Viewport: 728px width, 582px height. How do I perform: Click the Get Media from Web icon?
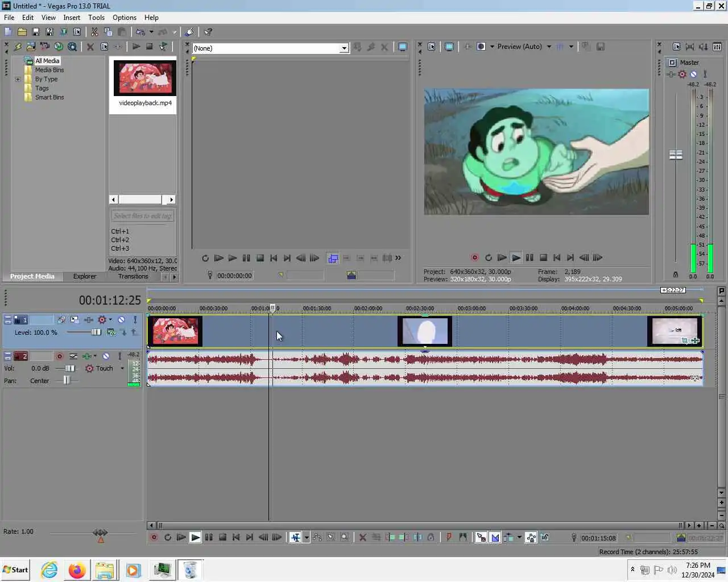point(59,47)
